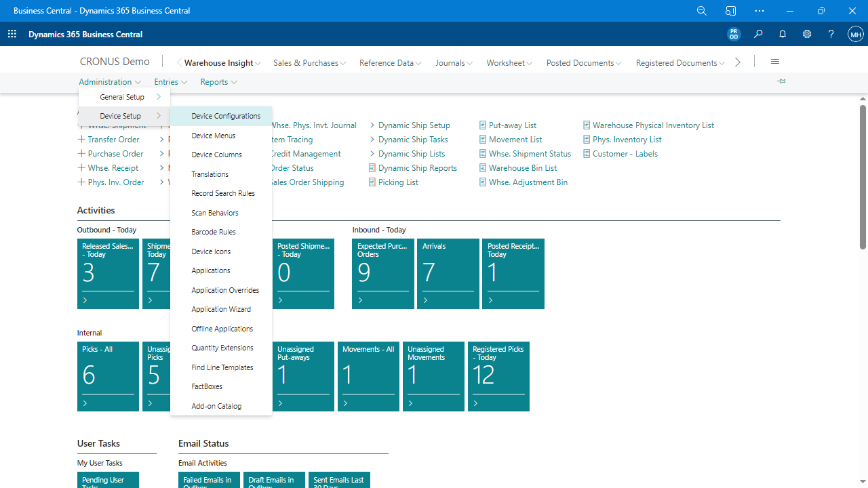Click the PROD environment badge
Screen dimensions: 868x488
click(734, 34)
